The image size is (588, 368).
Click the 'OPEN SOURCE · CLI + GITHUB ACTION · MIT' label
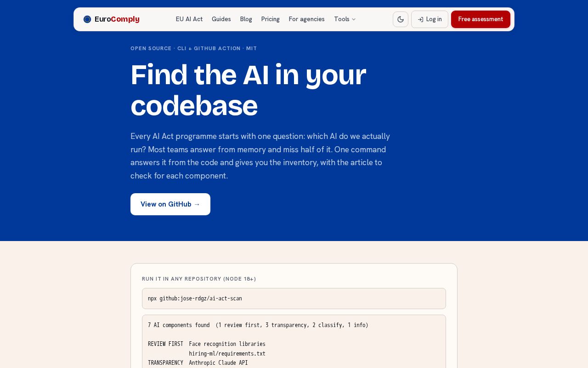pyautogui.click(x=194, y=48)
